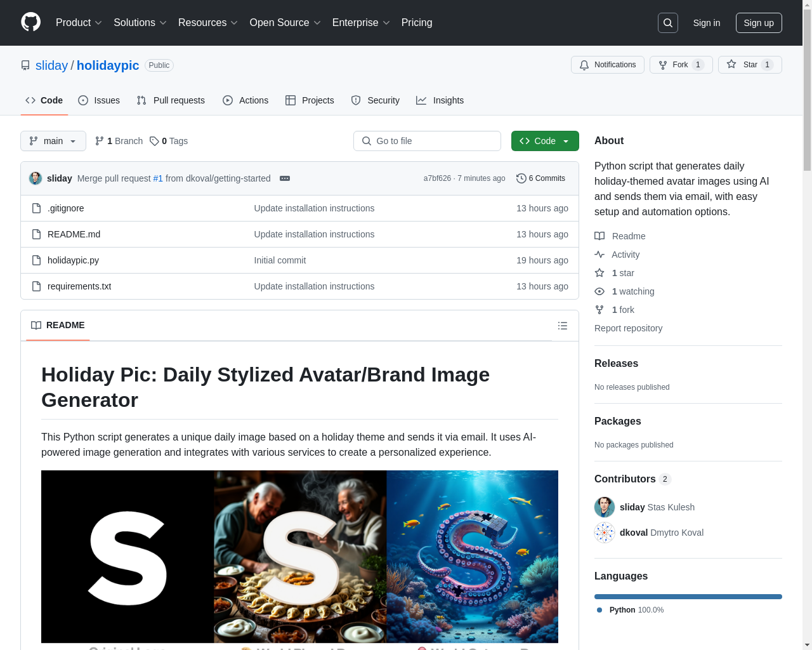The image size is (812, 650).
Task: Open Contributors heading link
Action: [x=632, y=479]
